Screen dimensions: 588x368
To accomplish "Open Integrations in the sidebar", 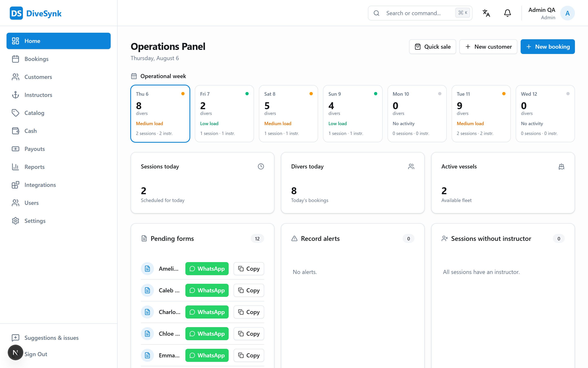I will coord(59,185).
